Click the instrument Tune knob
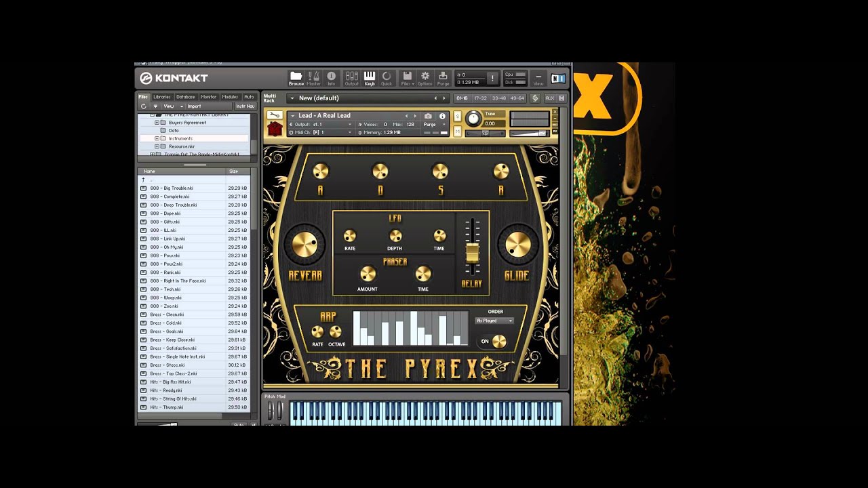The image size is (868, 488). tap(473, 119)
